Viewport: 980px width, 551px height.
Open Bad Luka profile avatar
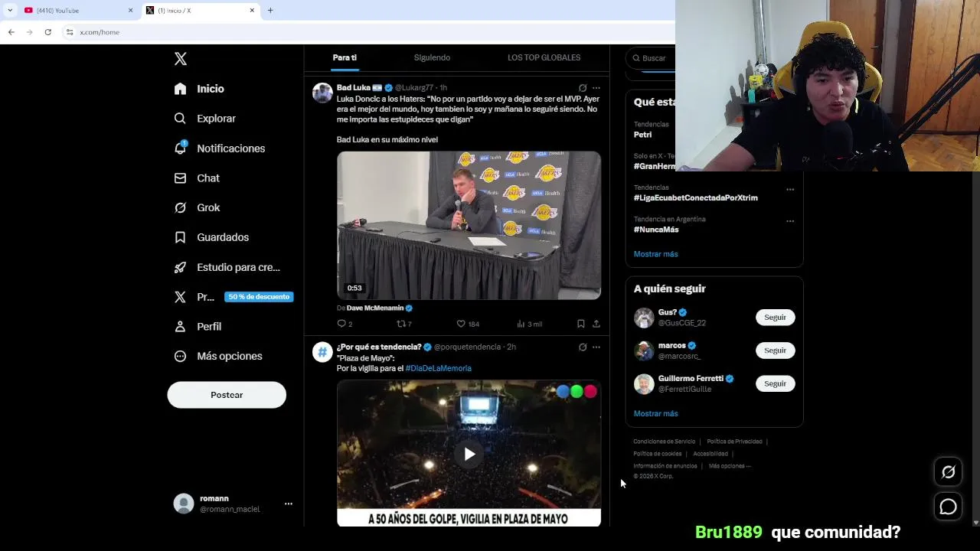pos(322,93)
